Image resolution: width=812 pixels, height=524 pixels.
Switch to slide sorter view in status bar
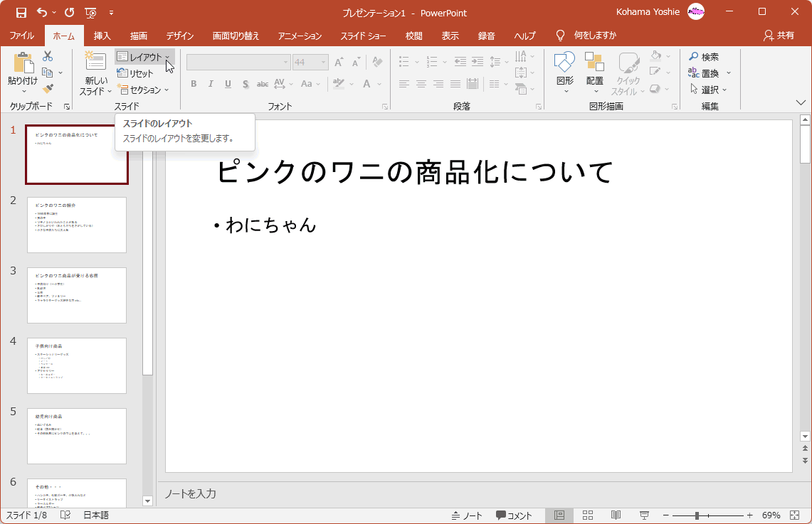[x=587, y=514]
